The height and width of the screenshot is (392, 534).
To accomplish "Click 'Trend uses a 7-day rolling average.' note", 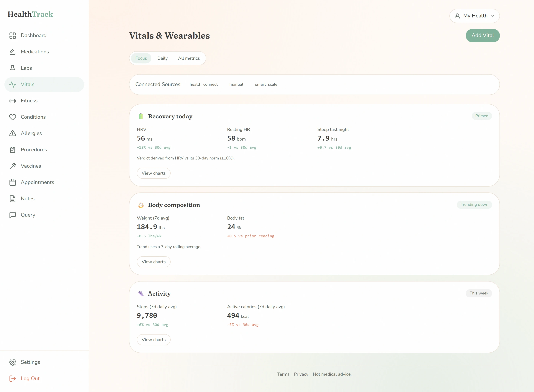I will point(169,247).
